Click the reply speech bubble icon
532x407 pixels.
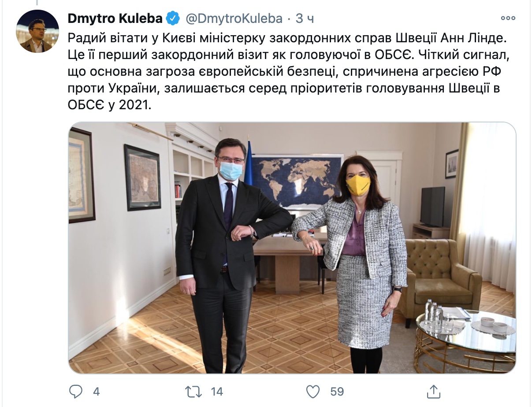coord(76,391)
